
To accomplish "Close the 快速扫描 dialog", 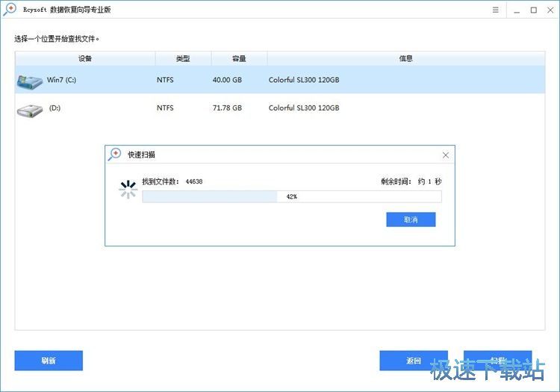I will [x=445, y=155].
